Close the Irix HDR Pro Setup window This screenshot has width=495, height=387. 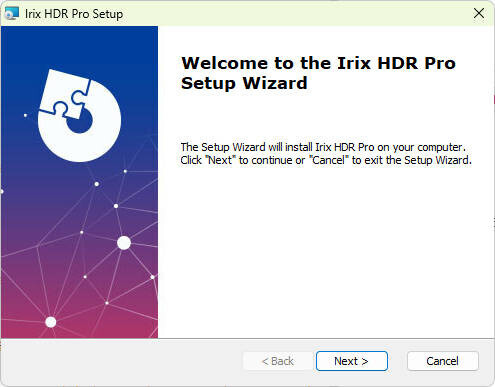[479, 13]
